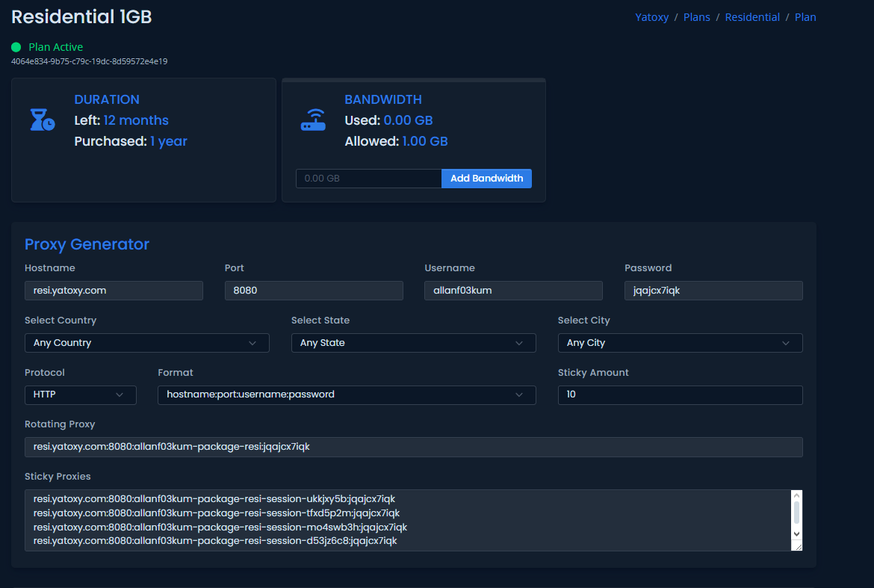Open the Plans breadcrumb link

pyautogui.click(x=697, y=17)
